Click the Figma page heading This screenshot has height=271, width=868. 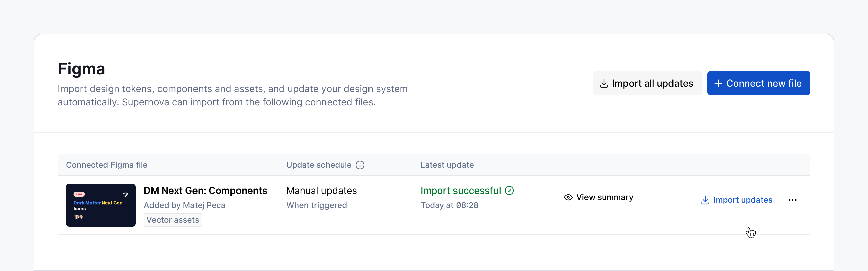click(82, 69)
